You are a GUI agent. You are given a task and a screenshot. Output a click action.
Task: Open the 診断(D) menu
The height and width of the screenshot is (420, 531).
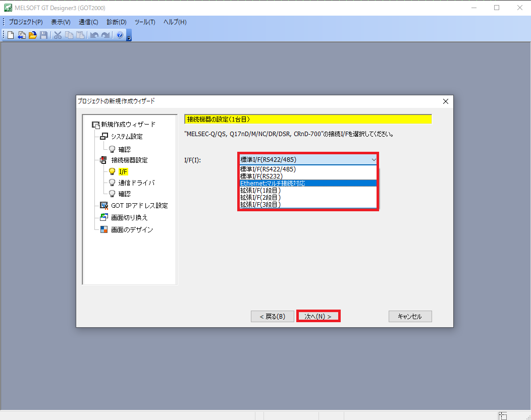pyautogui.click(x=117, y=22)
